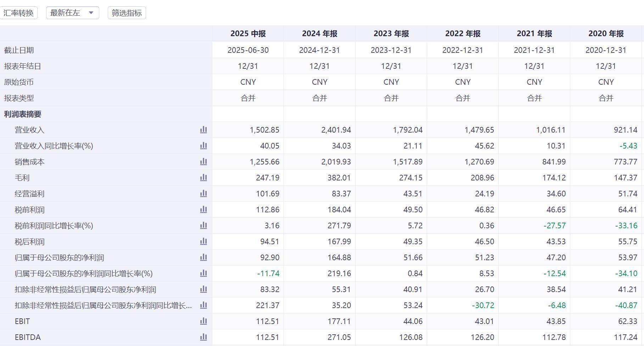Viewport: 644px width, 346px height.
Task: Click the 汇率转换 button
Action: (18, 13)
